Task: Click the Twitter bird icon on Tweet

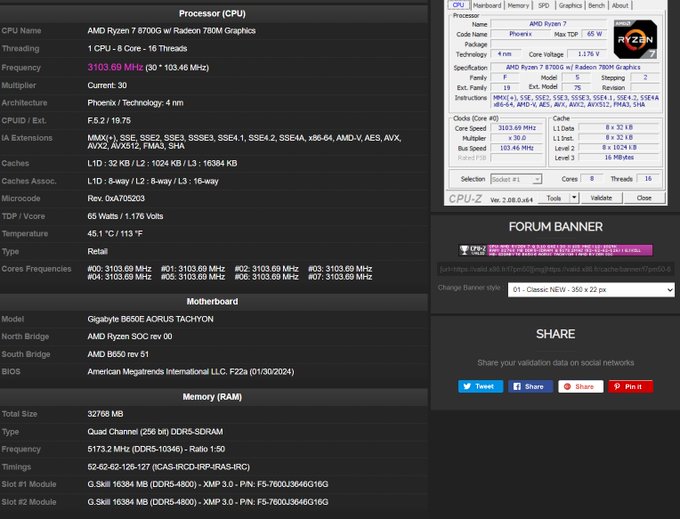Action: click(467, 386)
